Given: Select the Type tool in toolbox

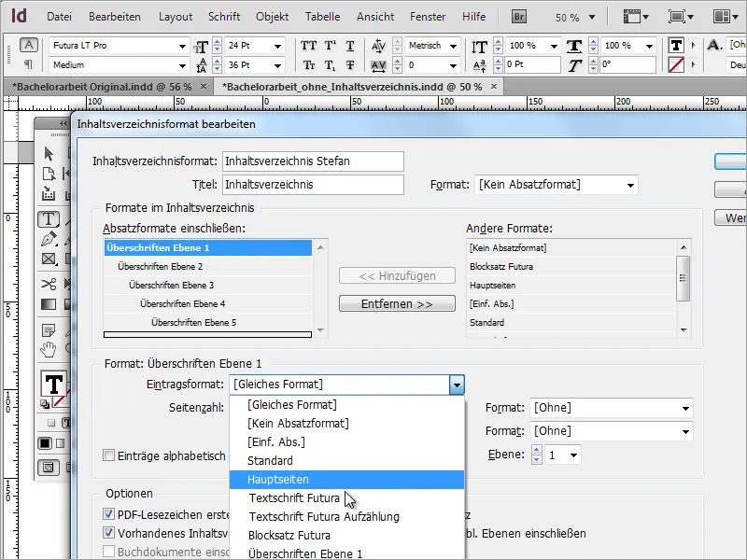Looking at the screenshot, I should click(49, 219).
